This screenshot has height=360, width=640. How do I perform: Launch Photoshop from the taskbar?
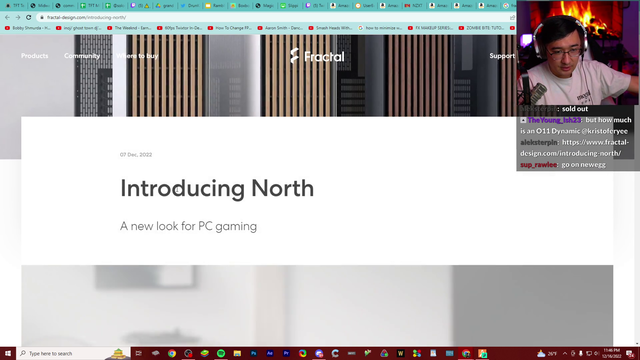point(253,353)
